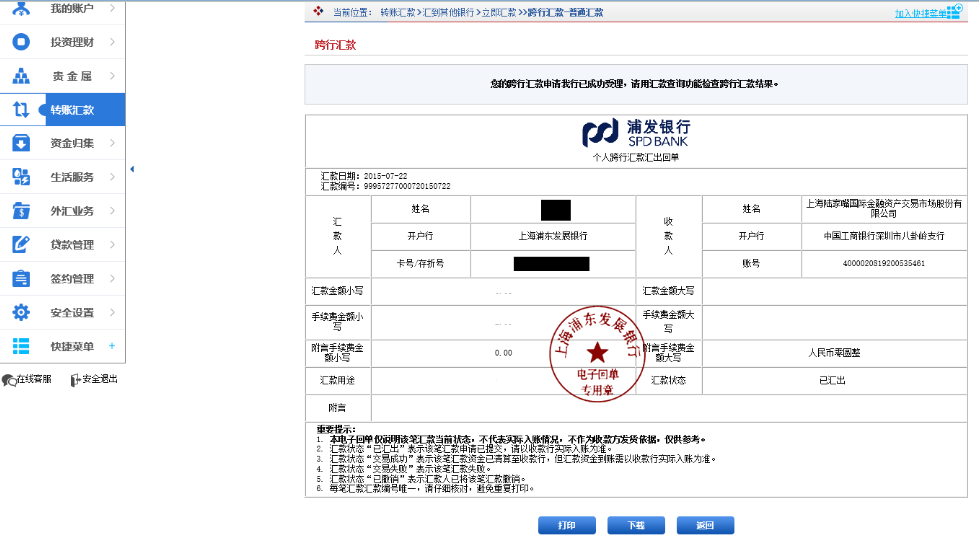Expand 安全设置 chevron arrow
The height and width of the screenshot is (540, 979).
tap(112, 312)
